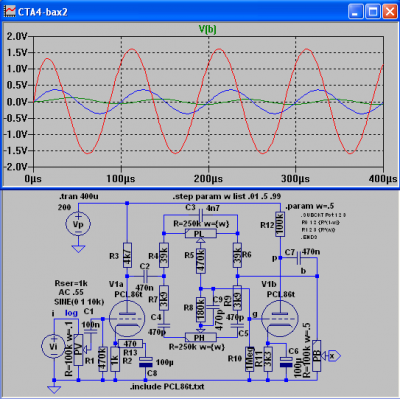Select capacitor C3 4n7 symbol
This screenshot has width=400, height=399.
coord(201,213)
